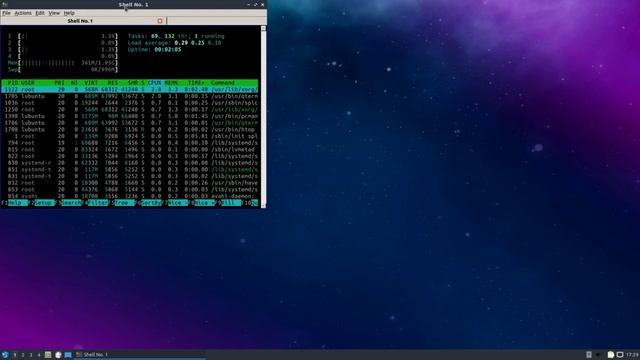The image size is (640, 360).
Task: Click the F2 Setup button in htop
Action: 42,203
